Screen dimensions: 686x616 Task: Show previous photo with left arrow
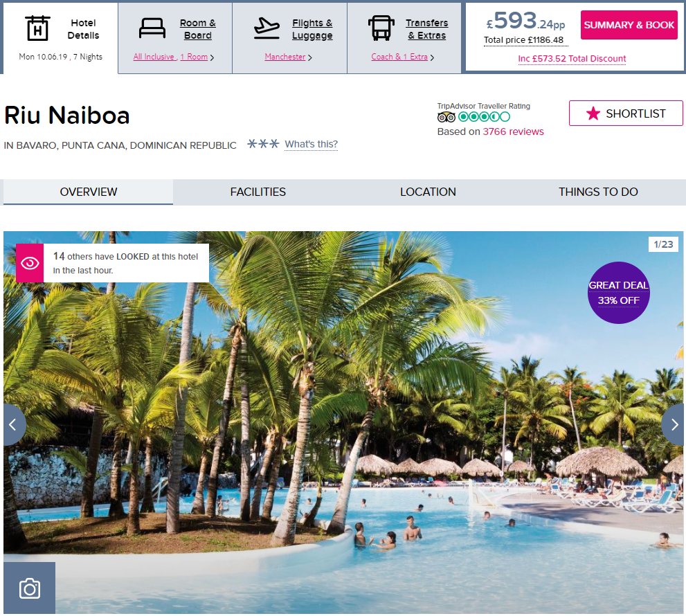click(14, 425)
